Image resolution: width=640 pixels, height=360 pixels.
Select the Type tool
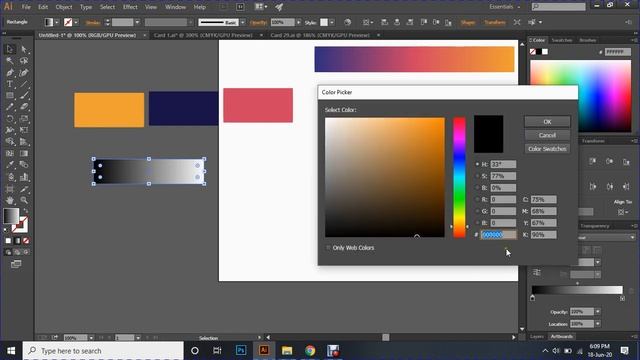(10, 84)
